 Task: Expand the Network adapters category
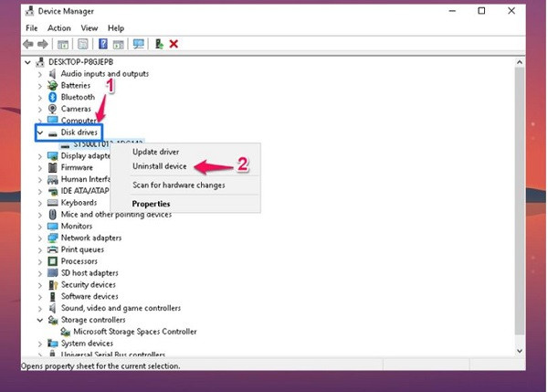pos(40,238)
